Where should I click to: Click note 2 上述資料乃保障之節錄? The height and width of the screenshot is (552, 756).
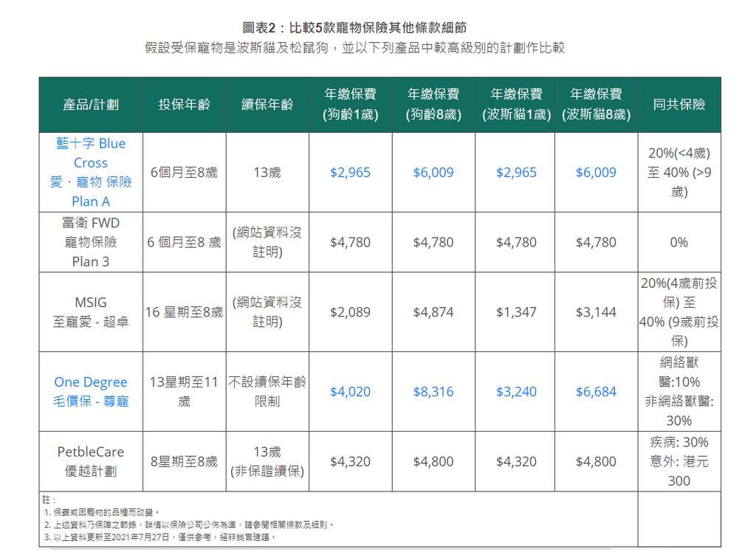click(x=189, y=525)
